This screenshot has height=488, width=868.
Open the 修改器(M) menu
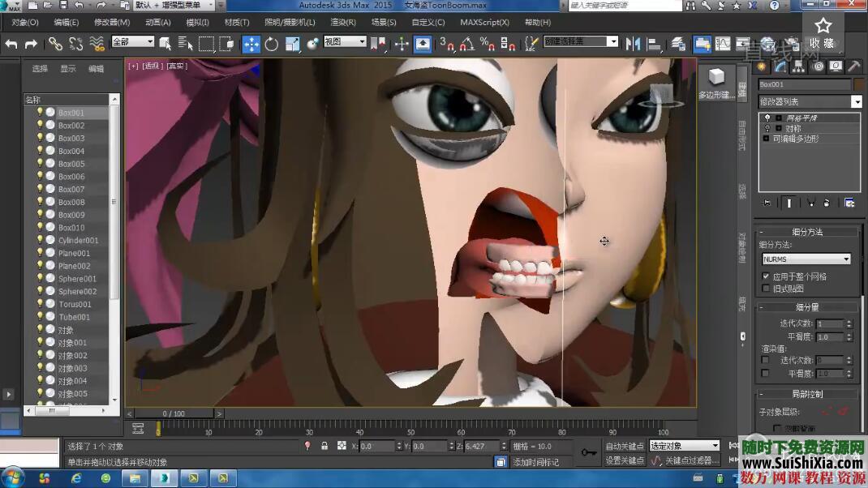click(x=112, y=23)
